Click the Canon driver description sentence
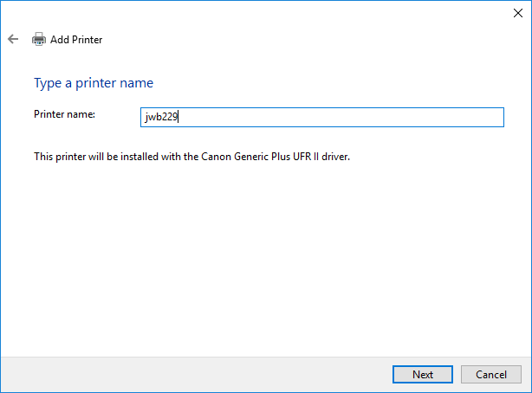Image resolution: width=532 pixels, height=393 pixels. coord(191,157)
